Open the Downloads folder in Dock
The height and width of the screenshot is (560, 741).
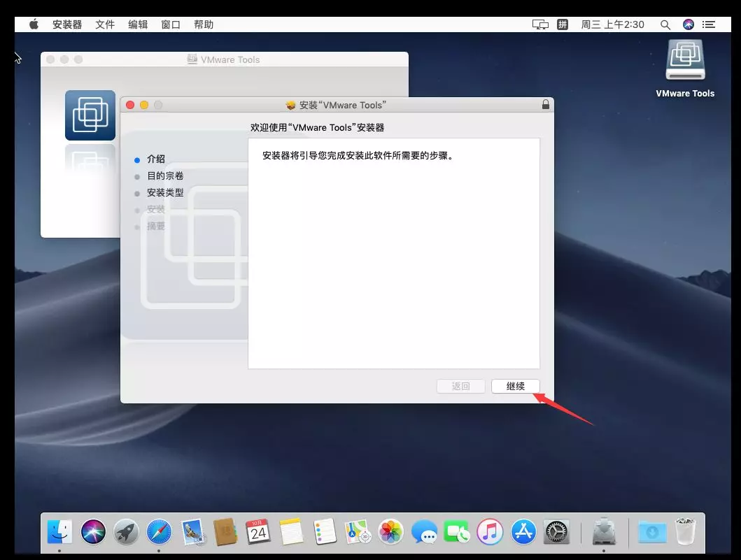pos(652,531)
